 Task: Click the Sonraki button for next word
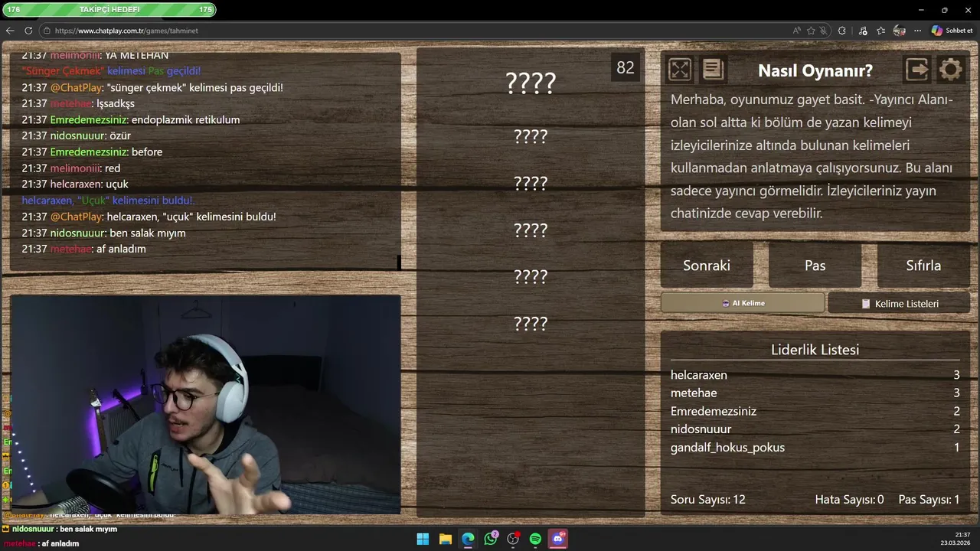tap(707, 266)
